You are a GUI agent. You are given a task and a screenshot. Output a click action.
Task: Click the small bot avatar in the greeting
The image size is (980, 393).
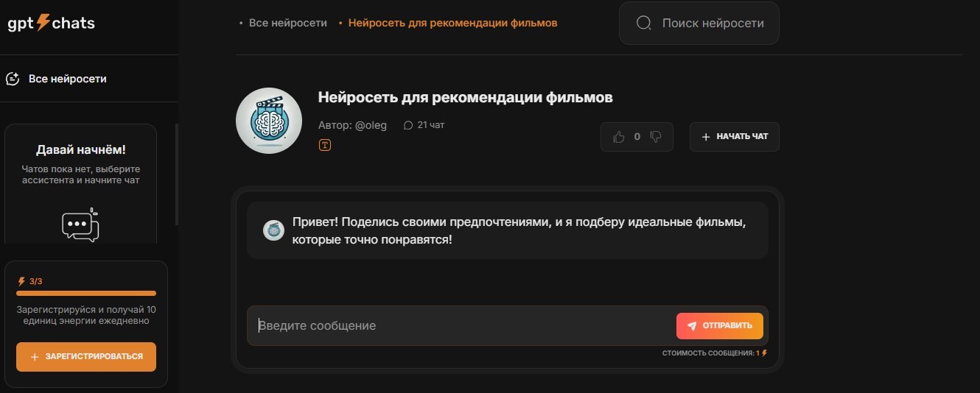pos(273,230)
